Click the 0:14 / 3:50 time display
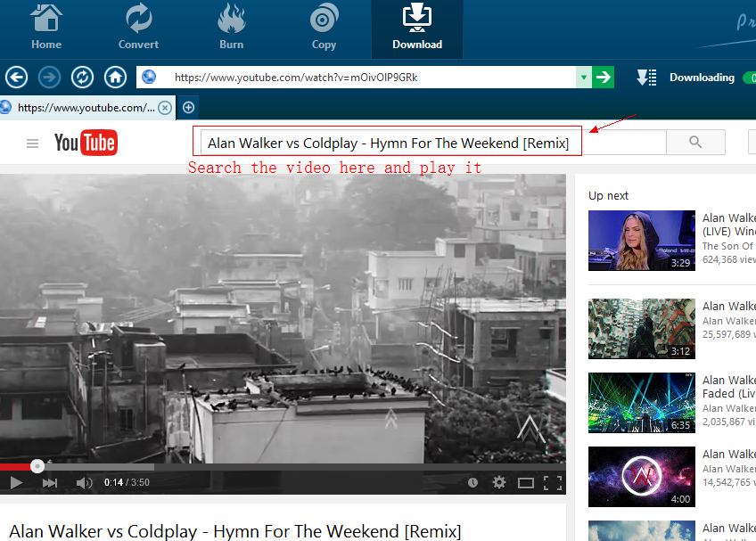This screenshot has height=541, width=756. [127, 483]
